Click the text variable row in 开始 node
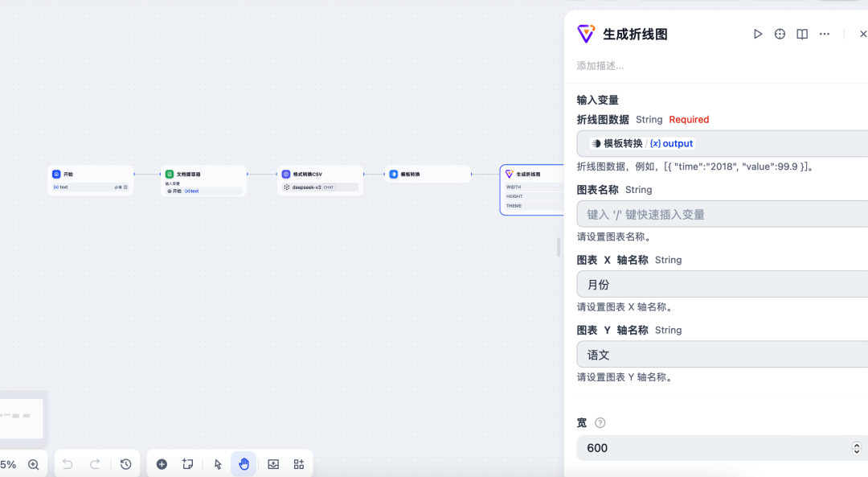 click(x=91, y=187)
